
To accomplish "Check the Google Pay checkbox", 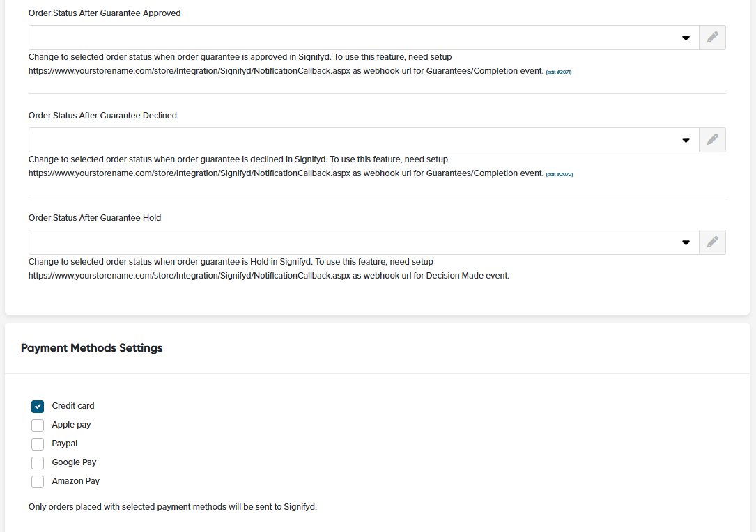I will (38, 462).
